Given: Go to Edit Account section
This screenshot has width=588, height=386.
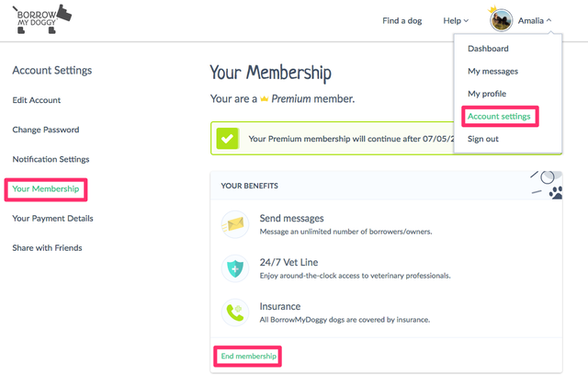Looking at the screenshot, I should click(37, 100).
